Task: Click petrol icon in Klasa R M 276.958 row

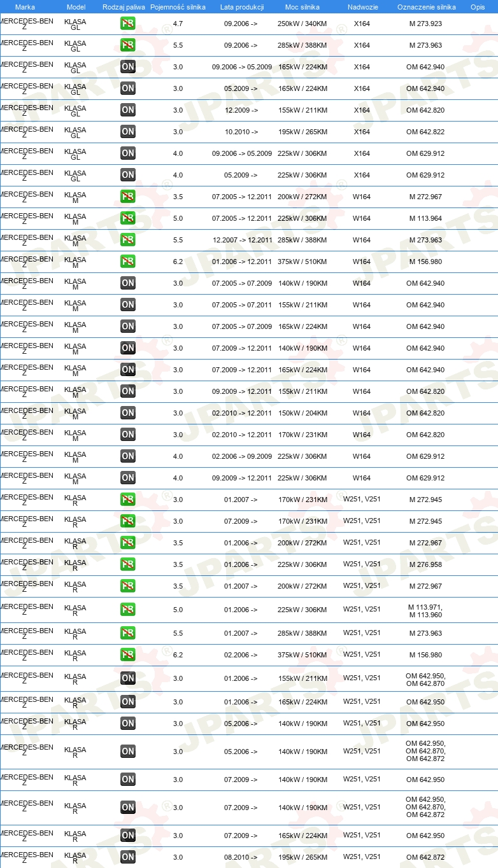Action: click(x=128, y=564)
